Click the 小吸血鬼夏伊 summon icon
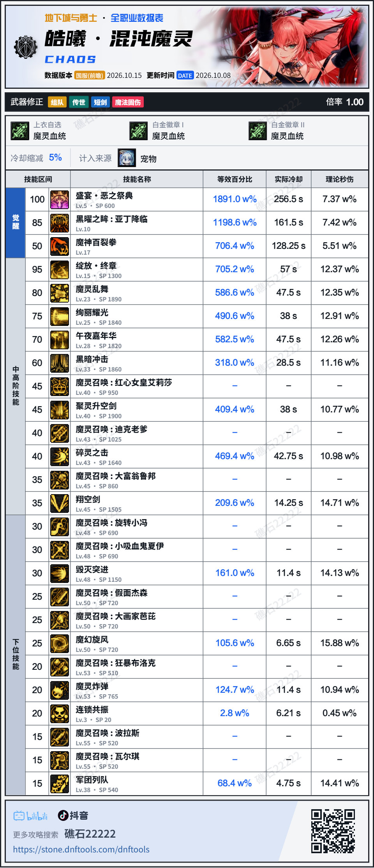The image size is (374, 868). (60, 550)
